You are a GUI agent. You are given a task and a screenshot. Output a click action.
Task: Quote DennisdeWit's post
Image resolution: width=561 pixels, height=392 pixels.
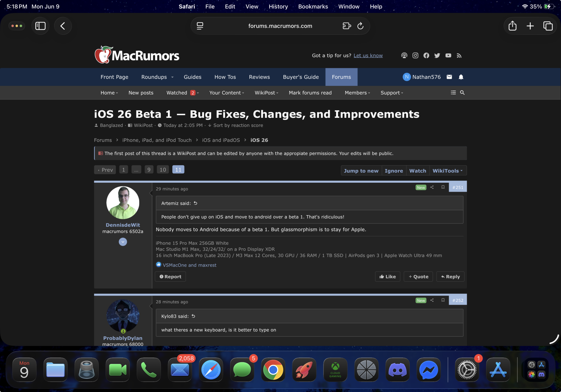418,277
